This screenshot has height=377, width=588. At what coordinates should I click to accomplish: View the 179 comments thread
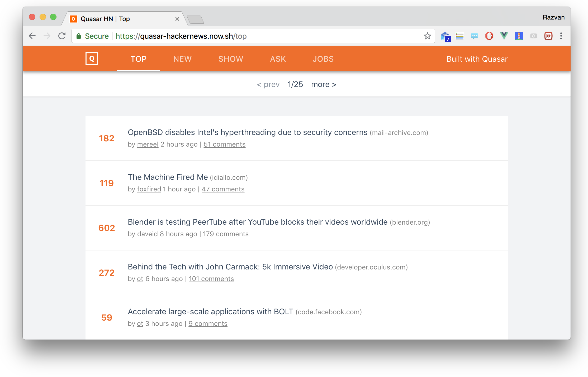tap(226, 234)
